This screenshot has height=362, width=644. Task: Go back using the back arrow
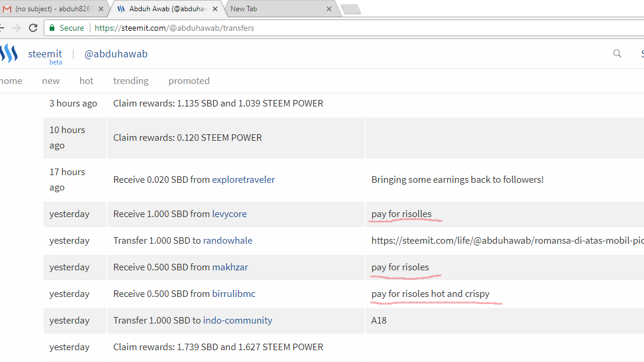point(2,27)
